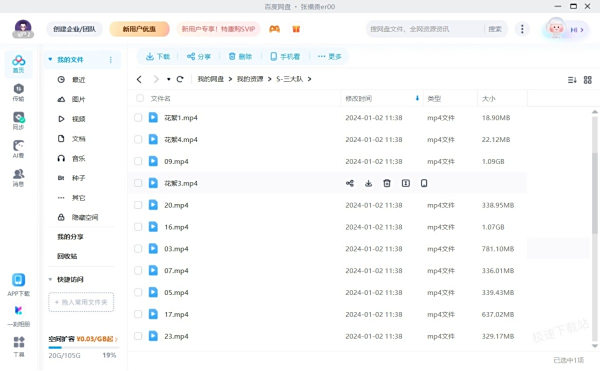Collapse the 快捷访问 section triangle
Image resolution: width=600 pixels, height=371 pixels.
[x=50, y=279]
